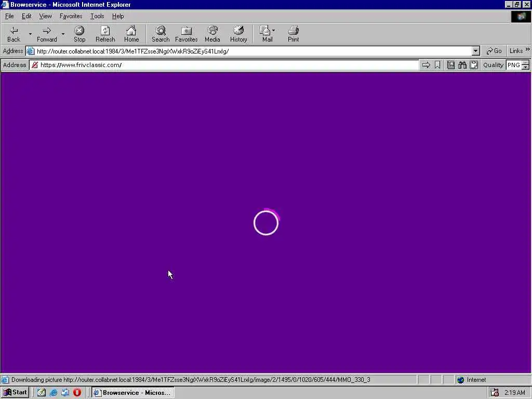Image resolution: width=532 pixels, height=399 pixels.
Task: Click the Forward arrow toolbar button
Action: [47, 34]
